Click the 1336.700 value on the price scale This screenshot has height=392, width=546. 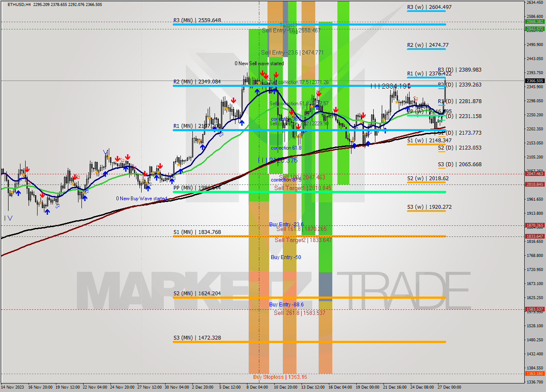coord(535,382)
